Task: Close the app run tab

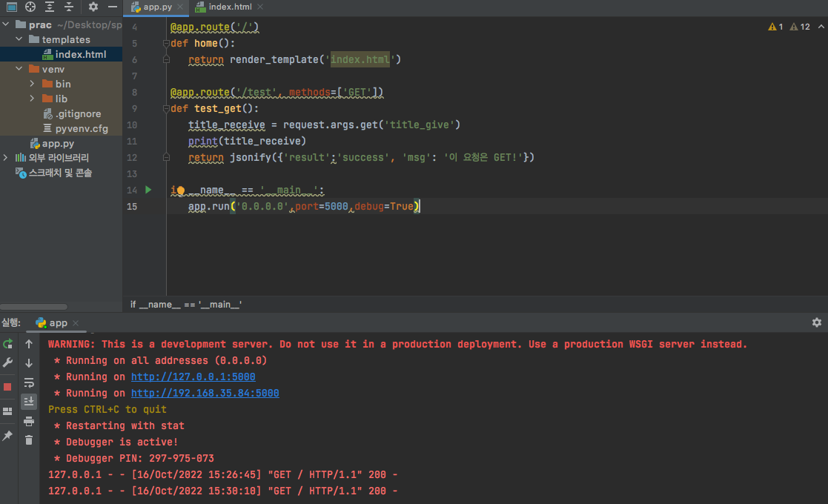Action: click(x=76, y=323)
